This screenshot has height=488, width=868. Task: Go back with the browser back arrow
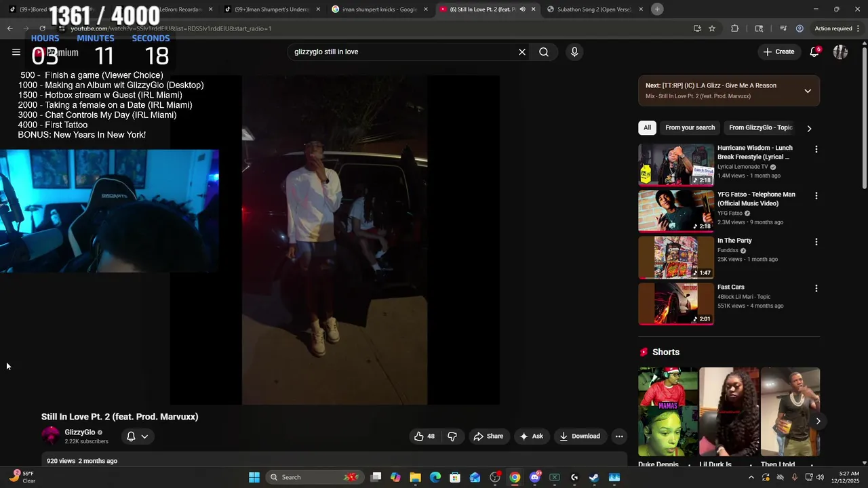coord(9,28)
